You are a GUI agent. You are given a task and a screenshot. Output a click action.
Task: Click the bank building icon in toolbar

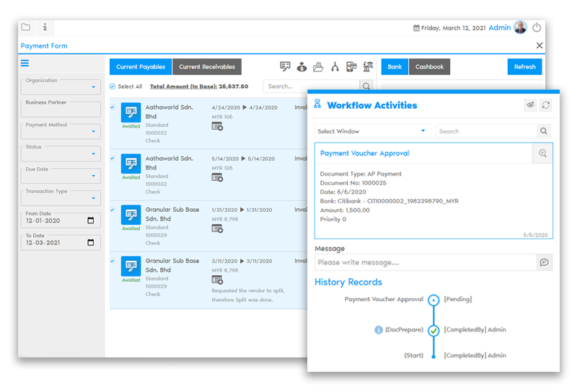click(x=368, y=67)
